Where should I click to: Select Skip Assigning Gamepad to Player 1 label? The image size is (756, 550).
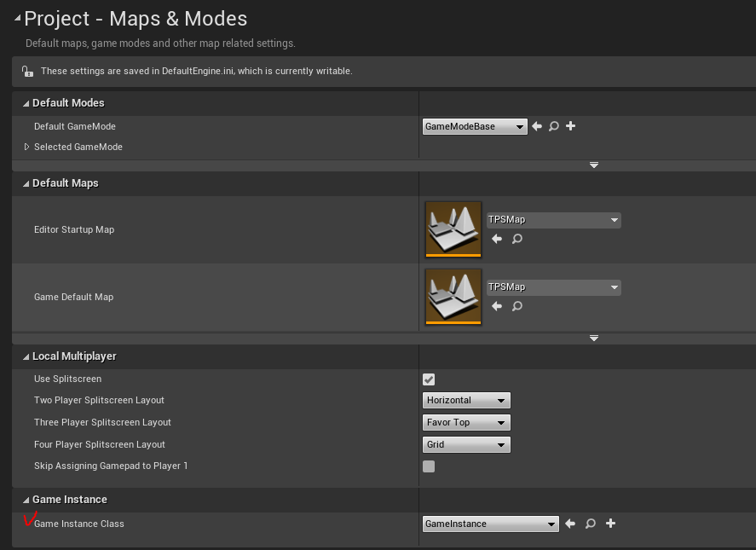(111, 466)
